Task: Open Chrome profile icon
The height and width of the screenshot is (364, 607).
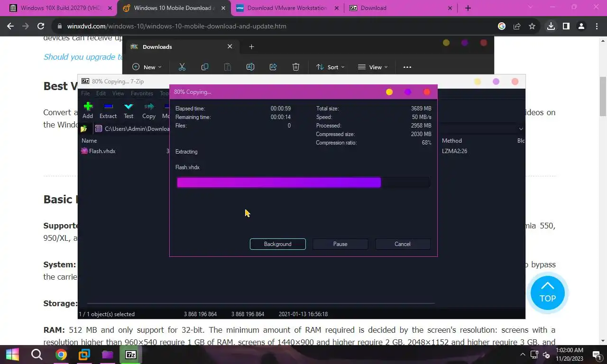Action: 581,27
